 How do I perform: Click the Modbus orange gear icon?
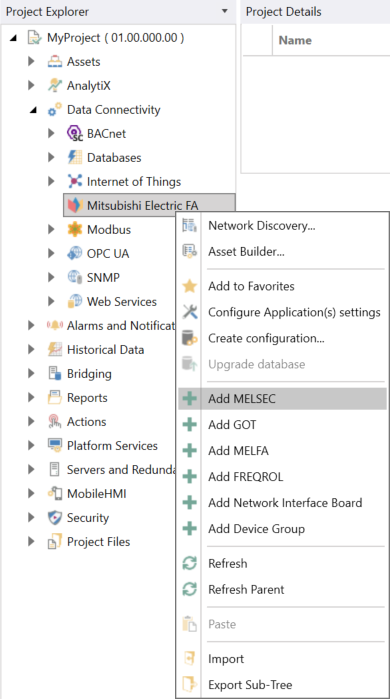pos(74,230)
